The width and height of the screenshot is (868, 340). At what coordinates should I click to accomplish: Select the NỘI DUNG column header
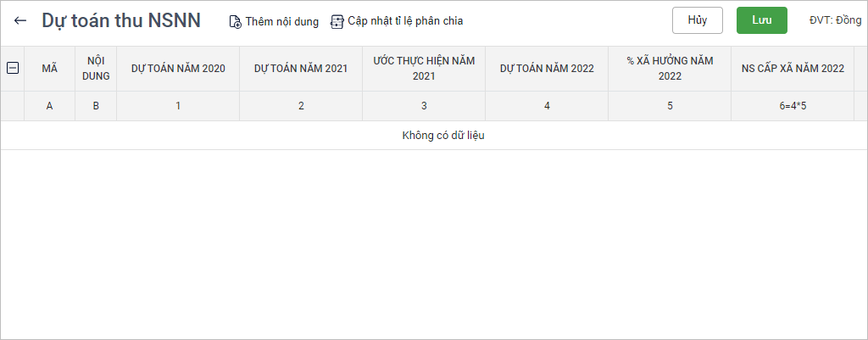tap(95, 69)
